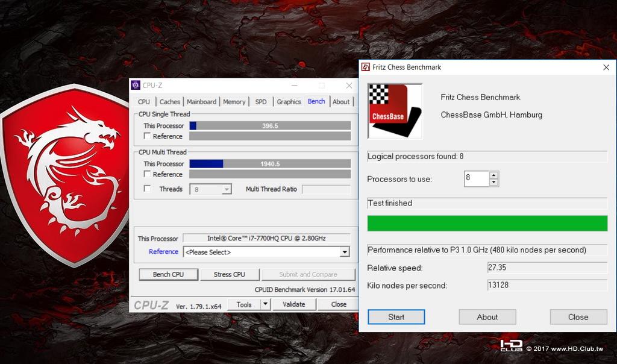Screen dimensions: 617x364
Task: Open the About tab in CPU-Z
Action: coord(341,101)
